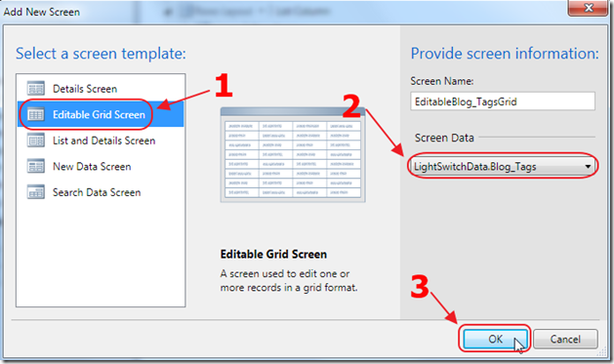This screenshot has width=614, height=364.
Task: Choose Search Data Screen template entry
Action: tap(101, 192)
